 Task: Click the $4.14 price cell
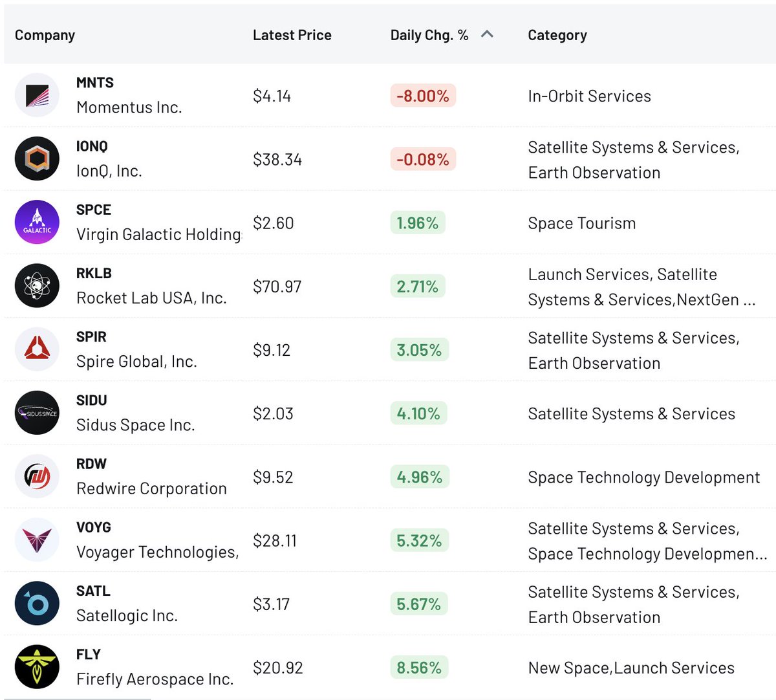[272, 96]
